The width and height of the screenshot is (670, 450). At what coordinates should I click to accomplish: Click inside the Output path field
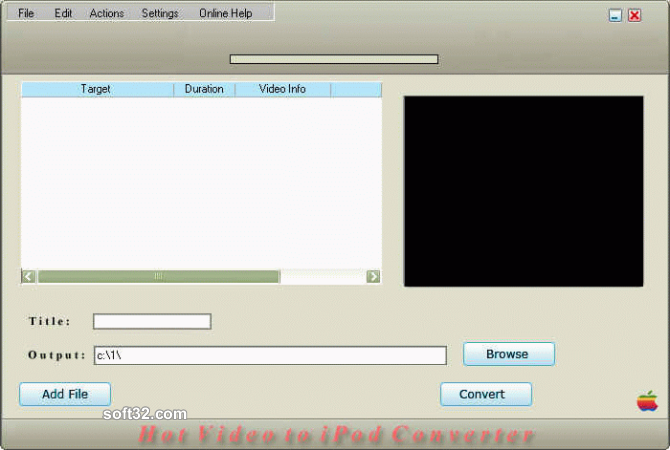pyautogui.click(x=270, y=356)
